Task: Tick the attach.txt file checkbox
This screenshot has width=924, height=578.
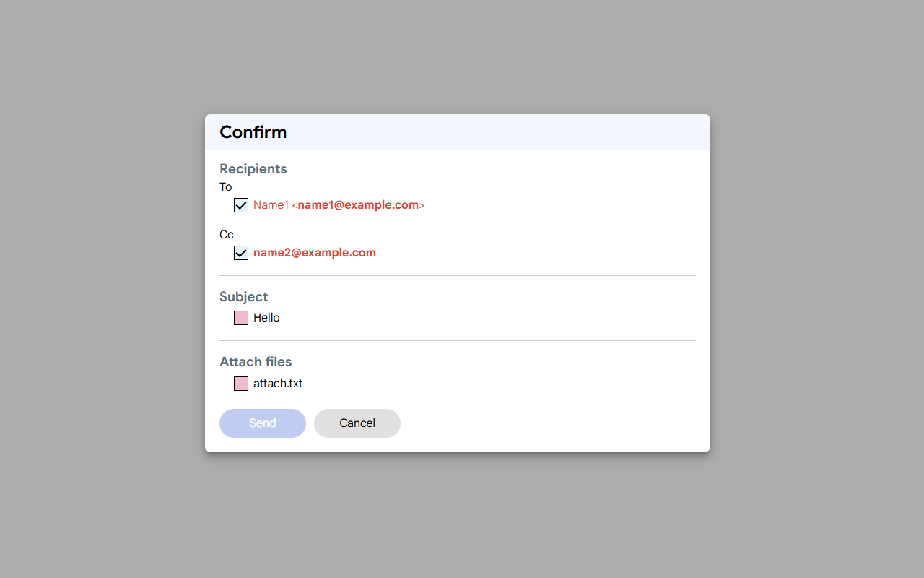Action: (x=241, y=384)
